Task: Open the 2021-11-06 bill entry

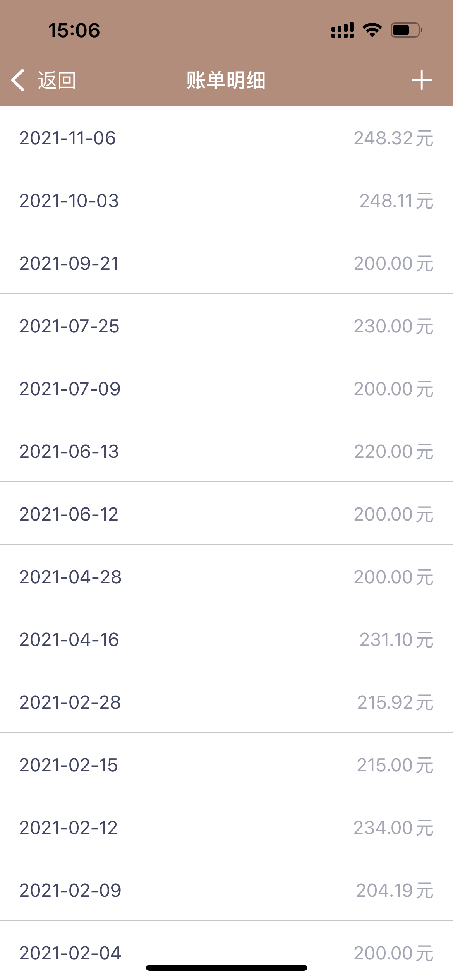Action: [226, 138]
